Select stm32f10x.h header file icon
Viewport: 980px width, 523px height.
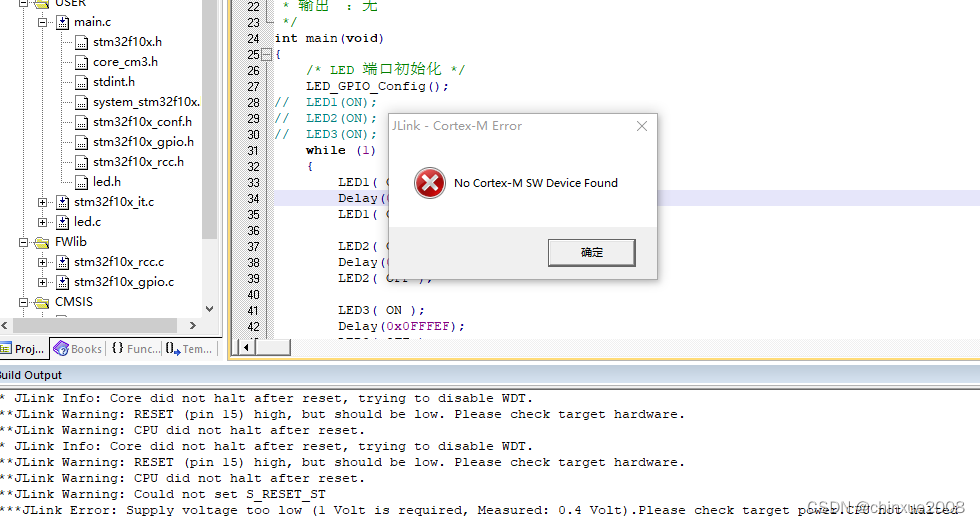(x=81, y=42)
